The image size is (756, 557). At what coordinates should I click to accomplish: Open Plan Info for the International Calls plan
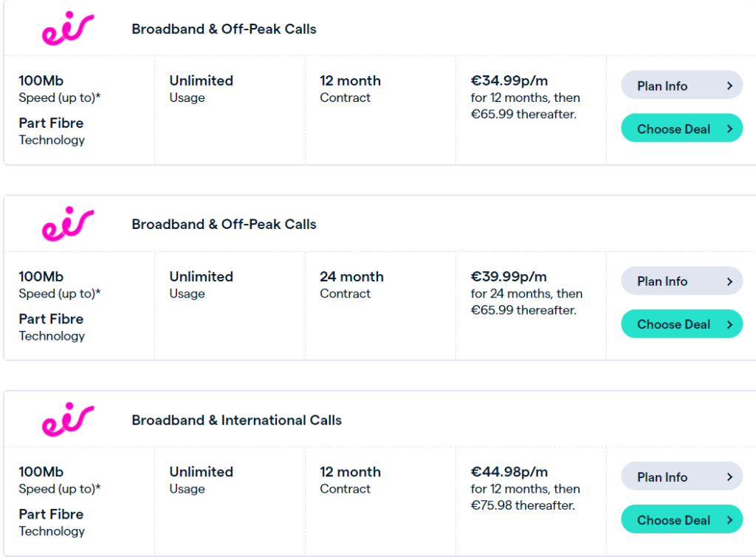(681, 476)
